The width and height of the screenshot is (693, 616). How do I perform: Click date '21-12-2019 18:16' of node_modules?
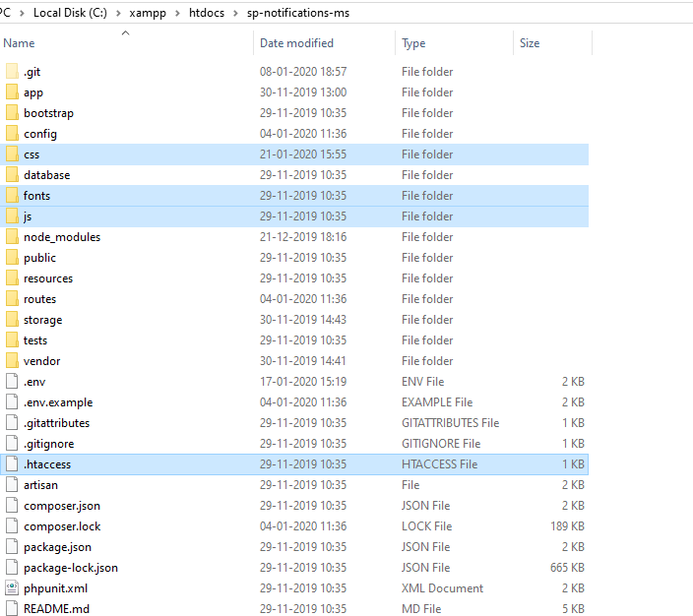303,237
